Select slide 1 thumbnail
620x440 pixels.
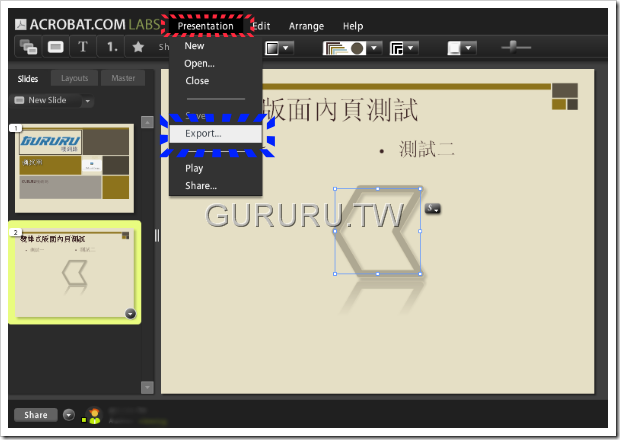pos(74,169)
